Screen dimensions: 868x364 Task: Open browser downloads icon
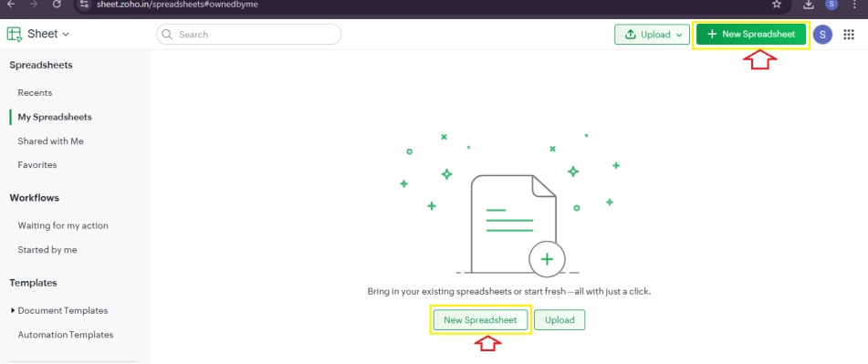coord(809,5)
